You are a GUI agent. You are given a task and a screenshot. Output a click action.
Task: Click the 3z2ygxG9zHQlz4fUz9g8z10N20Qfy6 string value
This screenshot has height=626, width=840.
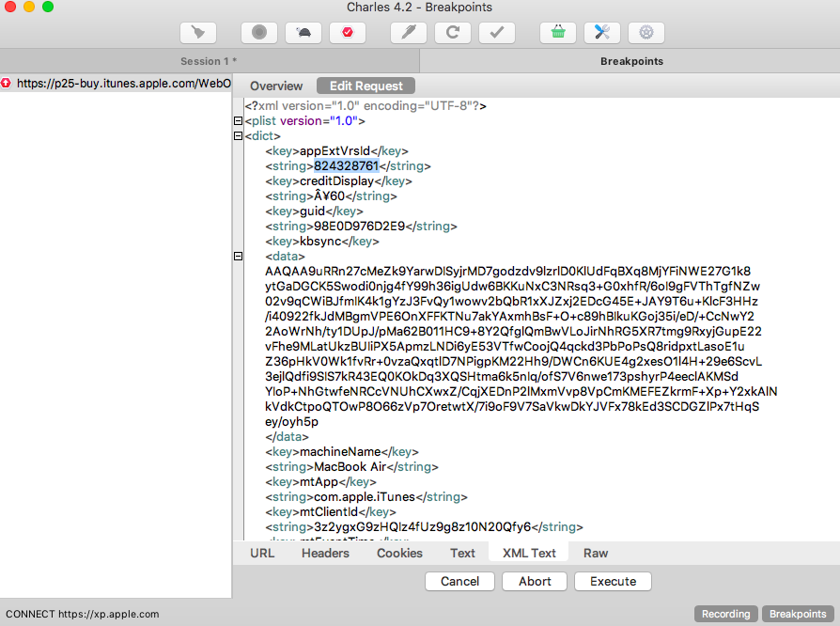(422, 527)
